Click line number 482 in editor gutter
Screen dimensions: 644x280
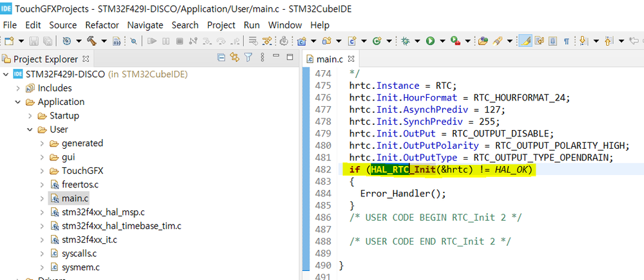click(322, 169)
